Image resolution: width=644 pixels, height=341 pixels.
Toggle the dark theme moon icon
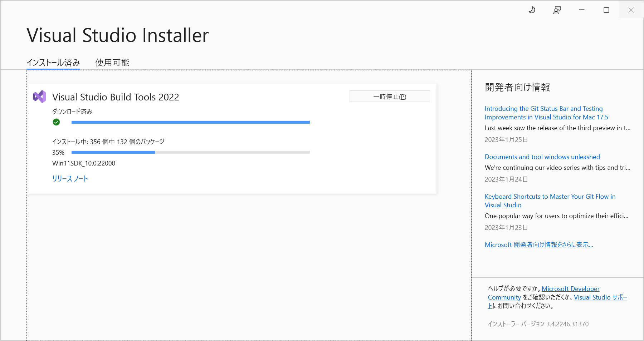coord(532,10)
